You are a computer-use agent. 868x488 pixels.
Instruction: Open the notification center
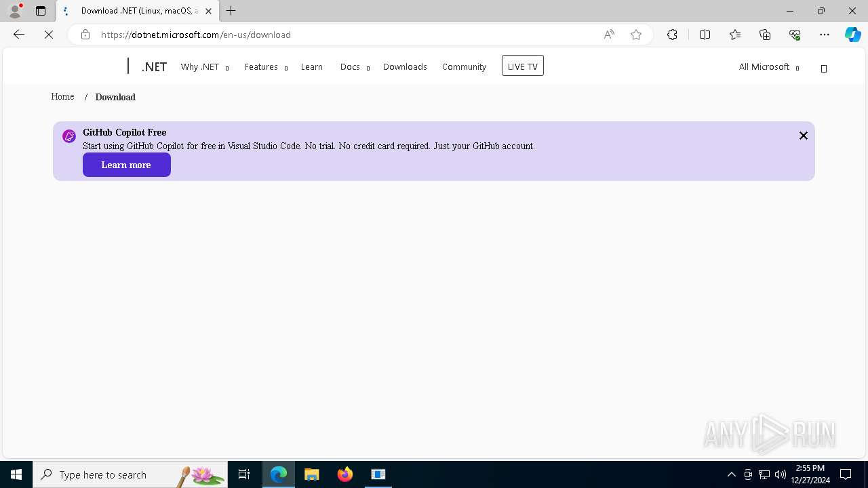click(x=846, y=474)
